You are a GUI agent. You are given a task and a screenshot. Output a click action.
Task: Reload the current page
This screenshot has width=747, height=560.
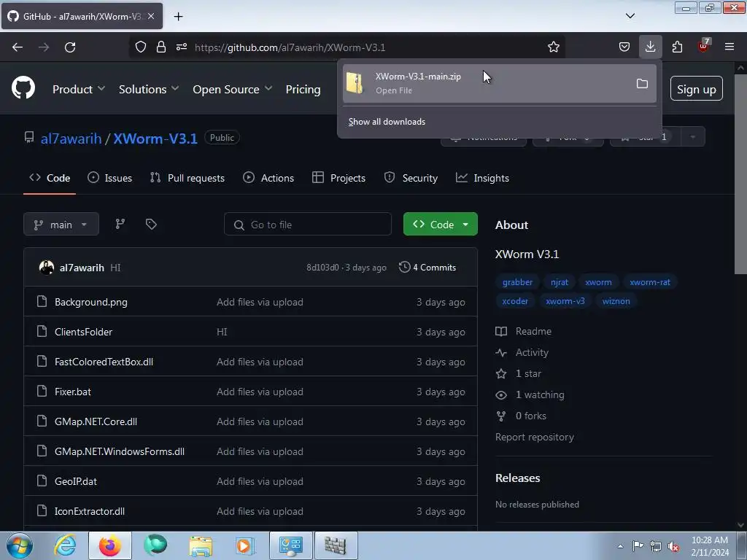(x=70, y=47)
